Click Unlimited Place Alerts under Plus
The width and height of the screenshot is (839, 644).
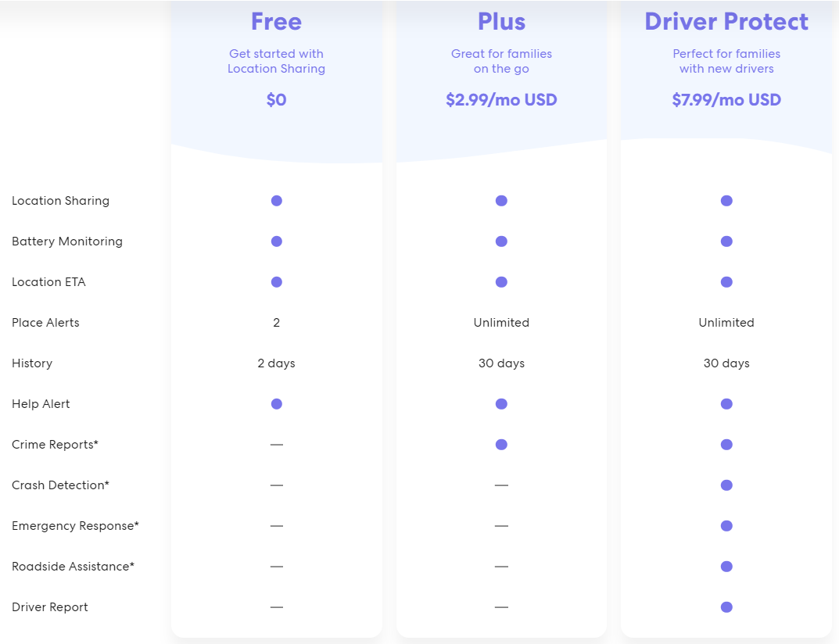(x=501, y=323)
